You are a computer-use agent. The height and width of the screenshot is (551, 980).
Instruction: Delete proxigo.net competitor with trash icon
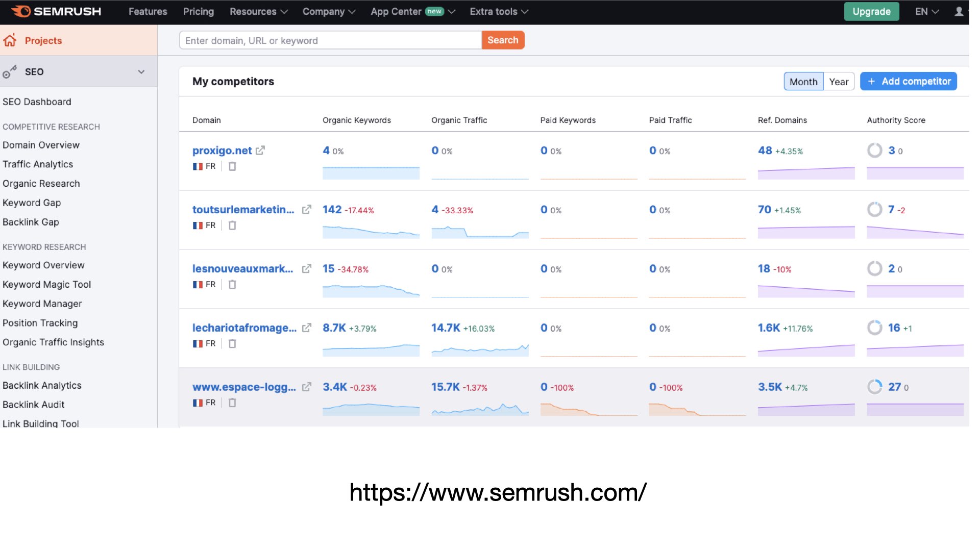[232, 166]
